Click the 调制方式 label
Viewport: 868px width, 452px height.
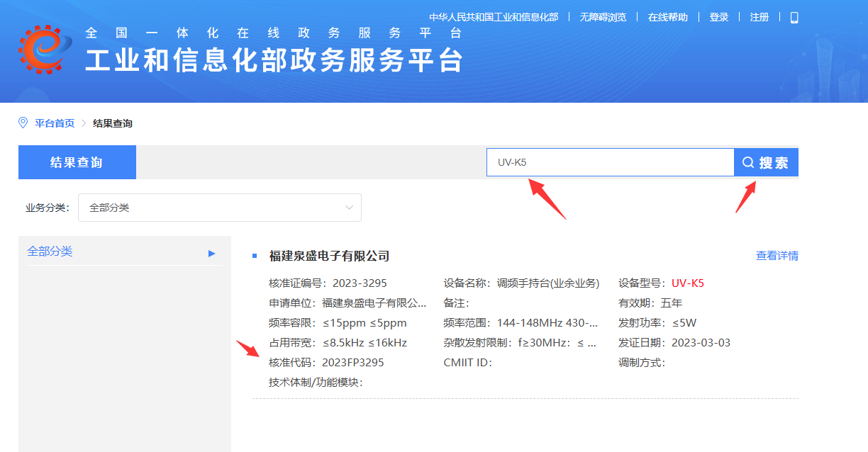click(x=642, y=363)
